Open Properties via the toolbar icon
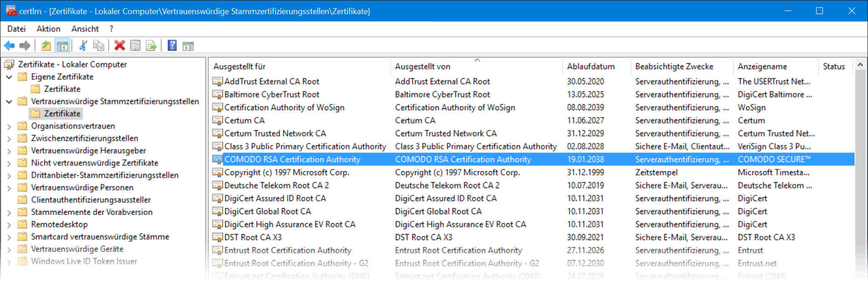The width and height of the screenshot is (868, 287). 135,46
